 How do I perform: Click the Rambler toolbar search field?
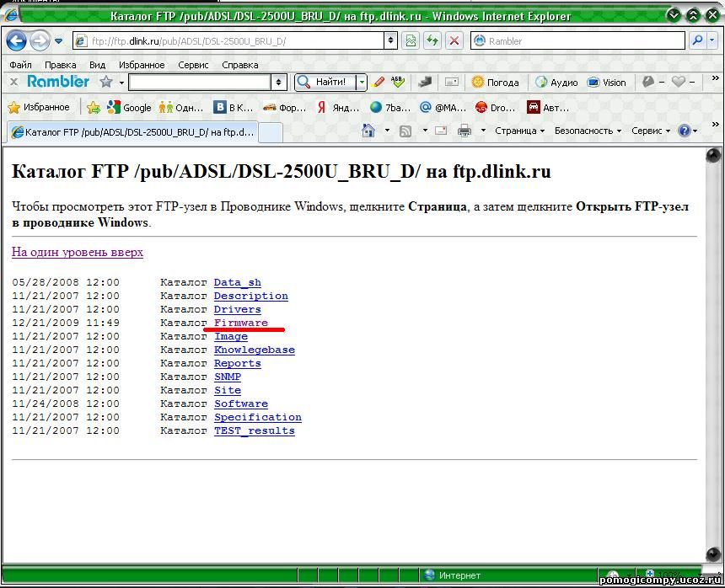tap(200, 83)
